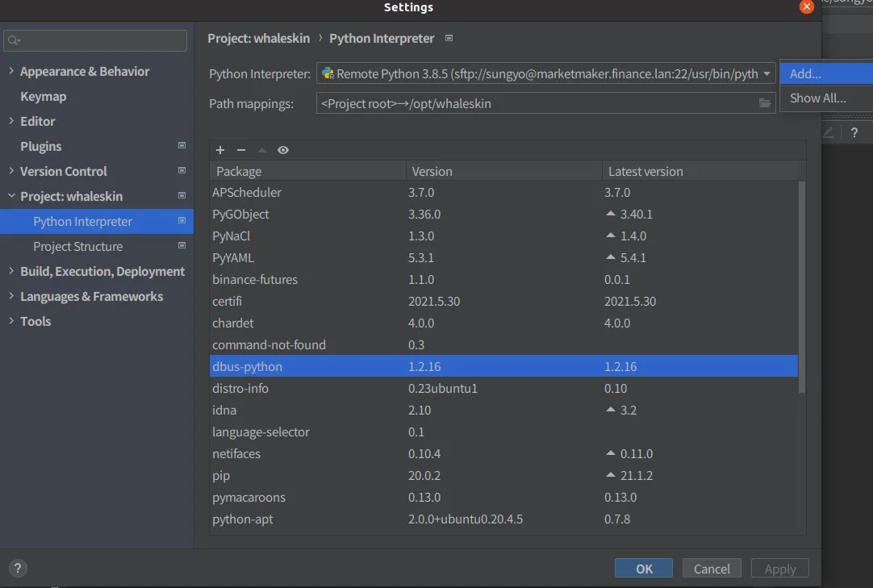The image size is (873, 588).
Task: Click the upgrade arrow icon in package toolbar
Action: [261, 150]
